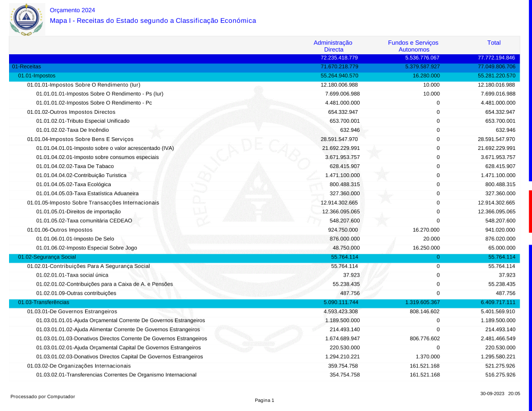Click the '01.01-Impostos' section row
The height and width of the screenshot is (411, 532).
pos(37,76)
